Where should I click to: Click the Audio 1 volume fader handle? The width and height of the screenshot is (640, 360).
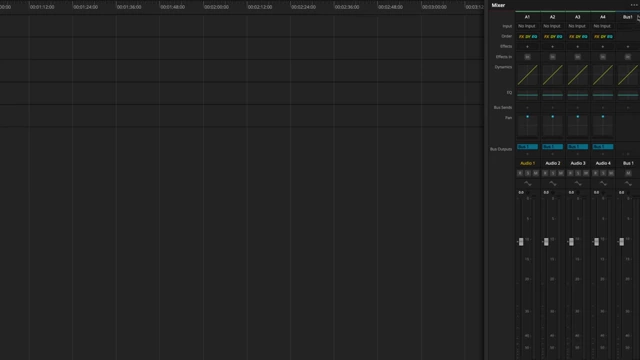[x=521, y=242]
